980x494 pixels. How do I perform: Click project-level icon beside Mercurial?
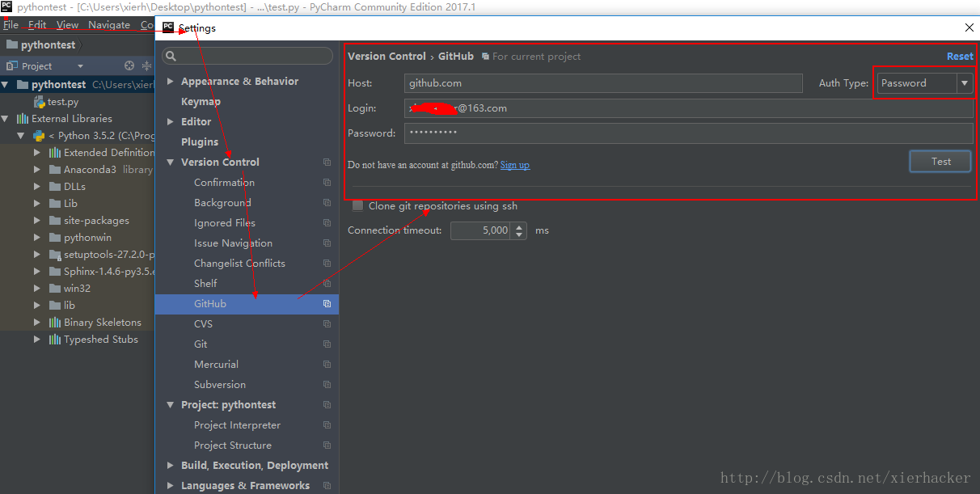[x=327, y=365]
